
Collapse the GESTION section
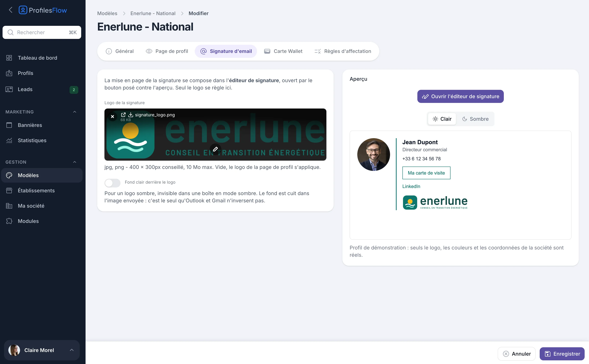pos(75,162)
